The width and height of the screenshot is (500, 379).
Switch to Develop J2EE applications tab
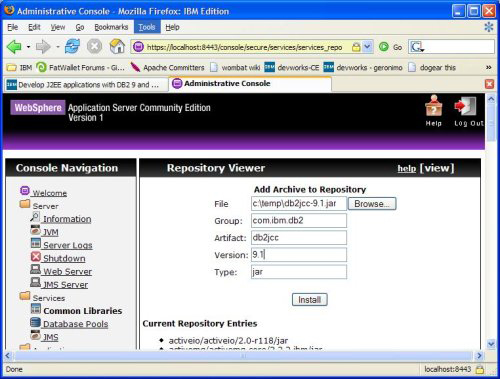coord(86,85)
